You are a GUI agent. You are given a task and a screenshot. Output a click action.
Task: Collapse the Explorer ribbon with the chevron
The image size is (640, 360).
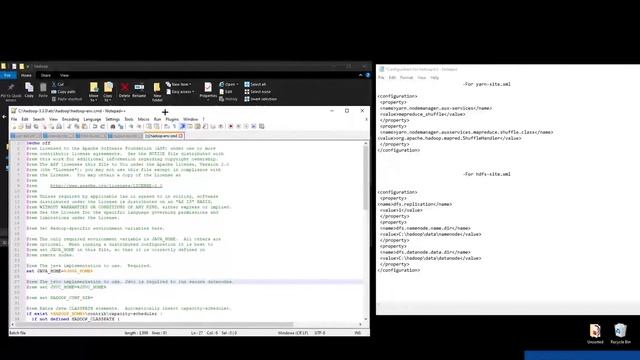(360, 75)
